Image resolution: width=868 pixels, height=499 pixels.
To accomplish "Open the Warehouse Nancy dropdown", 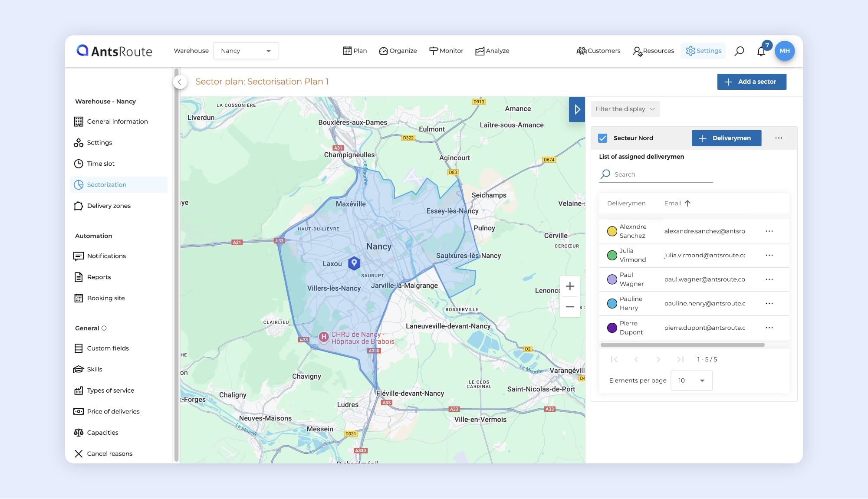I will 246,51.
